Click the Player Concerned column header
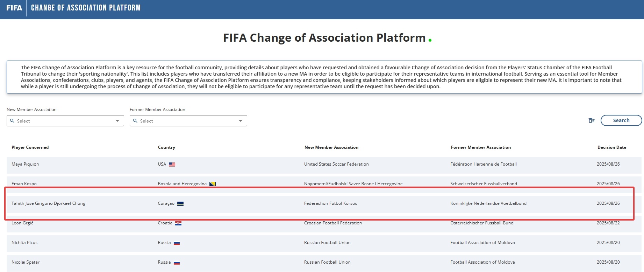The image size is (644, 272). click(30, 147)
